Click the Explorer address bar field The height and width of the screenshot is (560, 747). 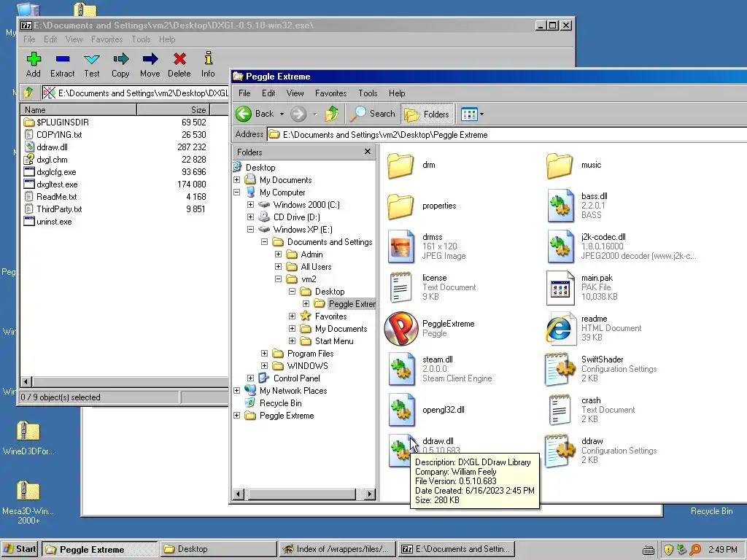506,135
